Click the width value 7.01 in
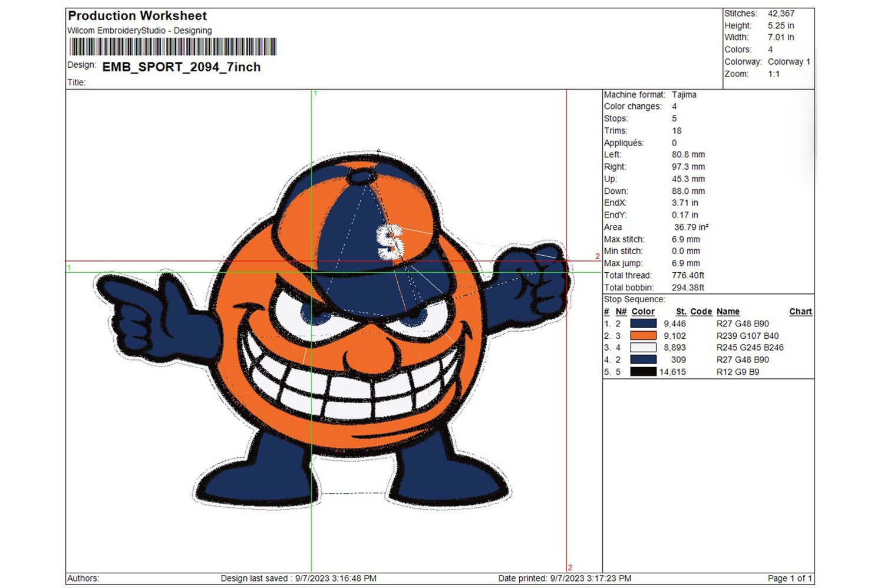The height and width of the screenshot is (588, 884). click(x=781, y=37)
